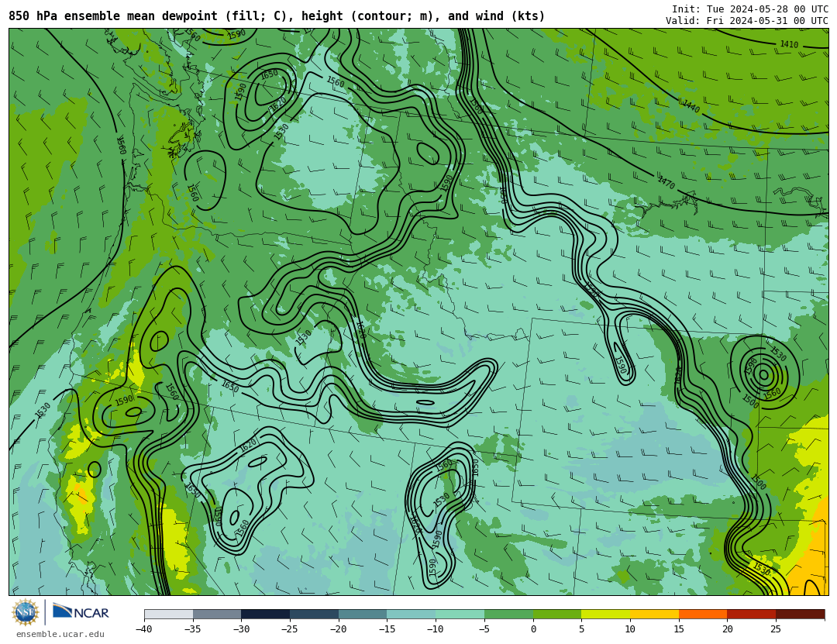The width and height of the screenshot is (837, 644).
Task: Click the -35 colorbar tick label
Action: 193,629
